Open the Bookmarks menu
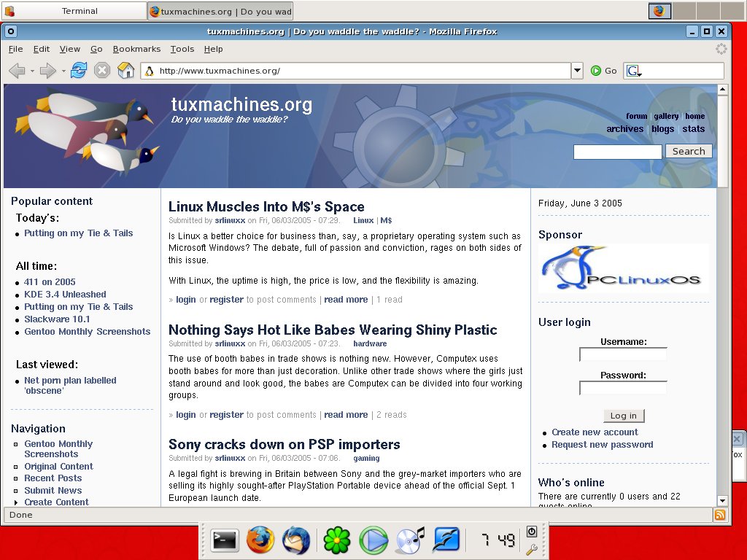The image size is (747, 560). pyautogui.click(x=136, y=49)
